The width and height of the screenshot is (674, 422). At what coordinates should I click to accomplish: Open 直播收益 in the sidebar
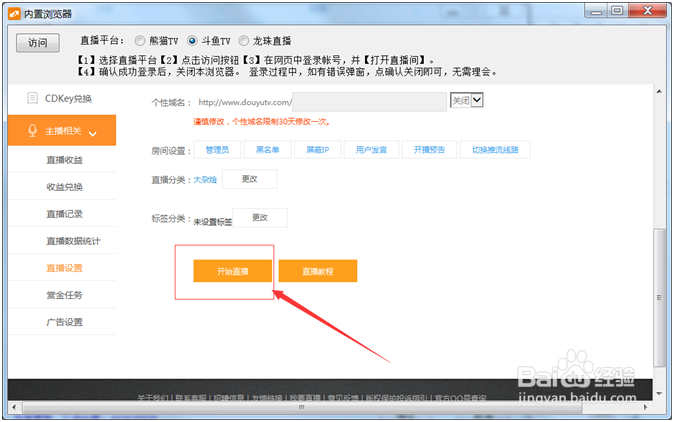pyautogui.click(x=64, y=160)
